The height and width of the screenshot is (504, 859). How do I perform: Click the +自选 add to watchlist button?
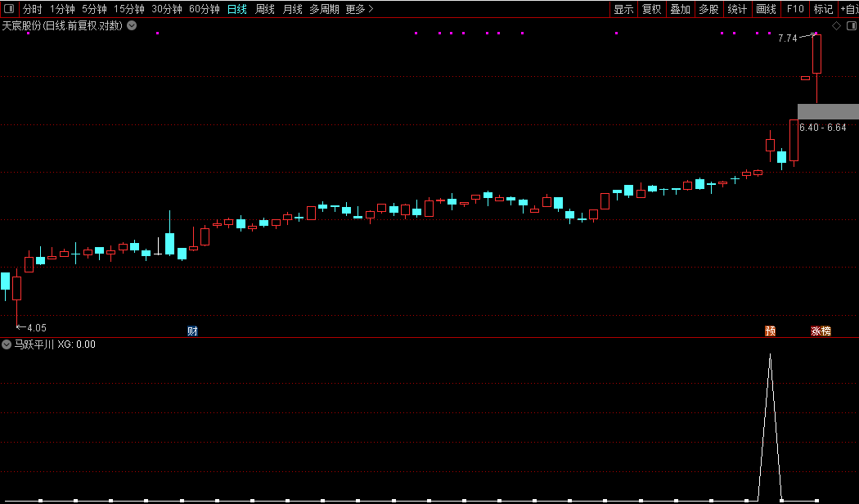tap(849, 9)
